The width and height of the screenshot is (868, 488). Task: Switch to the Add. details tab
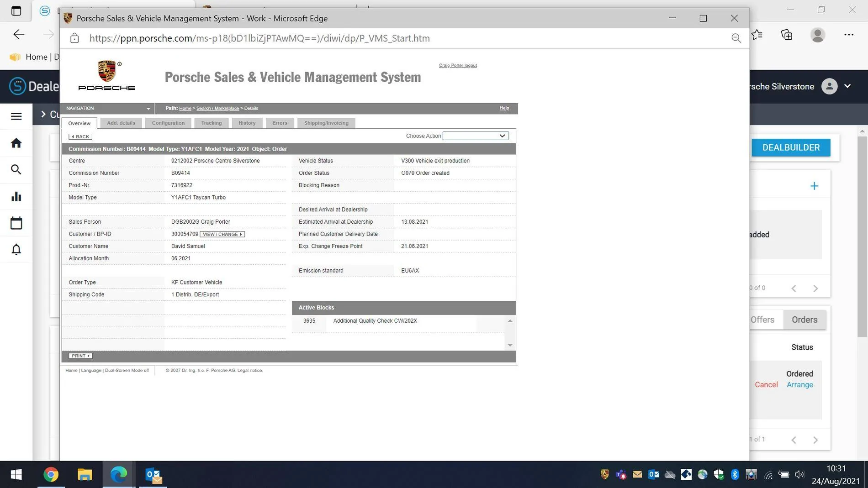click(x=121, y=123)
